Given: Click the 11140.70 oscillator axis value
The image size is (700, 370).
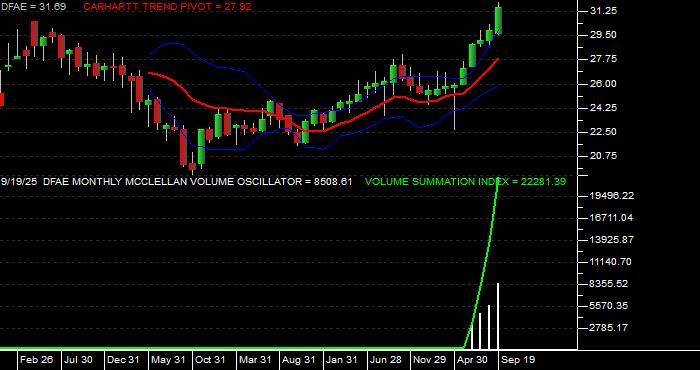Looking at the screenshot, I should (612, 262).
